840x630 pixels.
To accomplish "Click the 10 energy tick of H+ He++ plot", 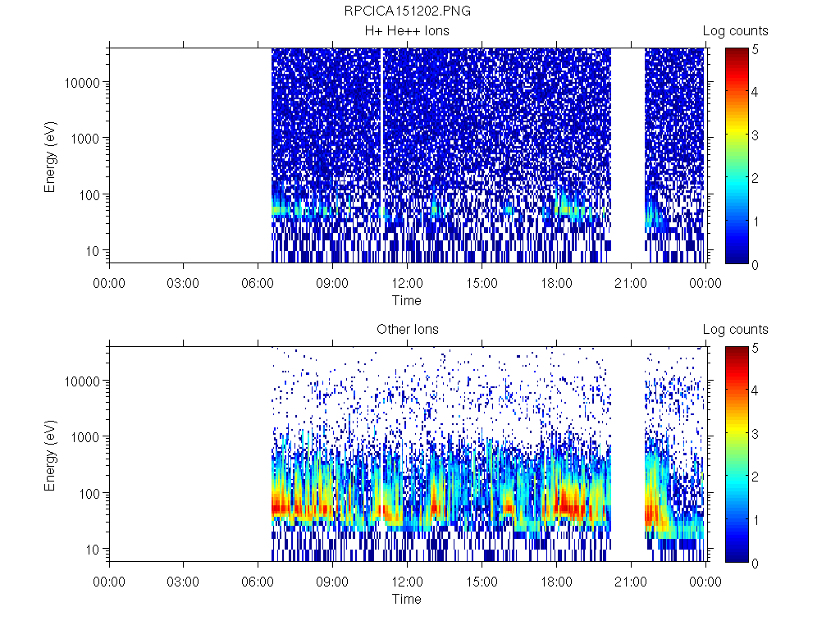I will click(93, 251).
